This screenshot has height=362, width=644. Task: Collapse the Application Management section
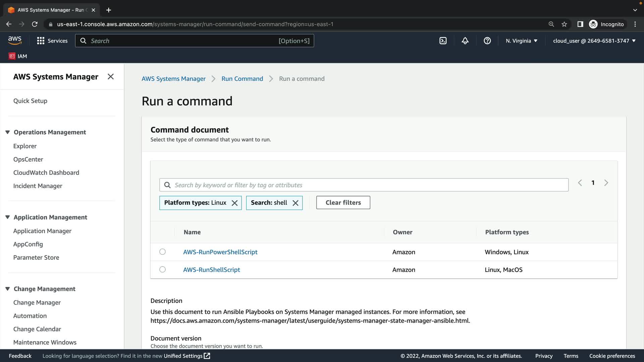tap(7, 217)
